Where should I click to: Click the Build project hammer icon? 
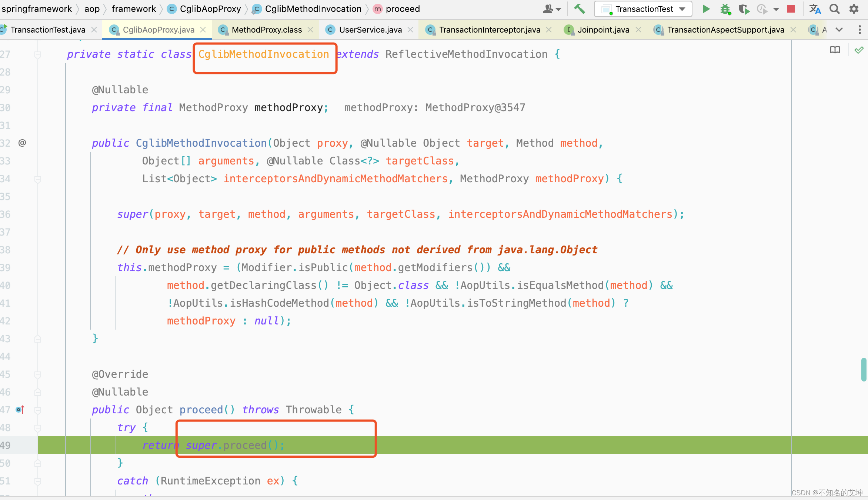(x=580, y=9)
